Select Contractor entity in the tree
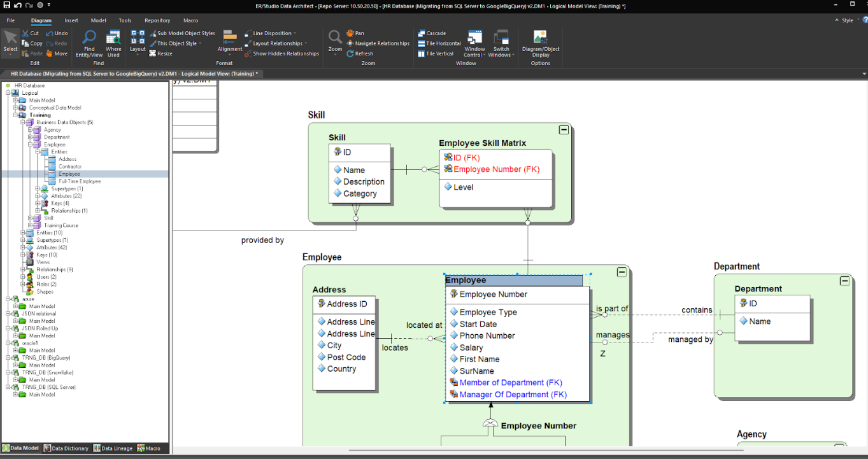 click(70, 167)
